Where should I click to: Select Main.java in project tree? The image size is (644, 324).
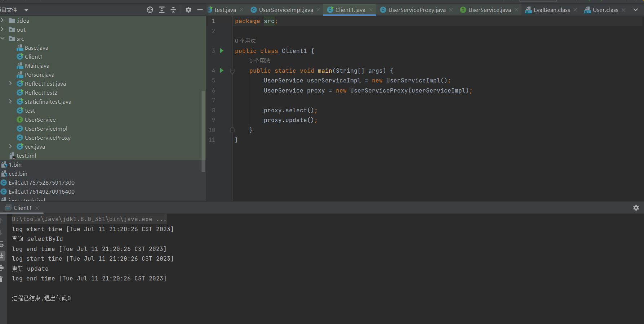point(37,66)
